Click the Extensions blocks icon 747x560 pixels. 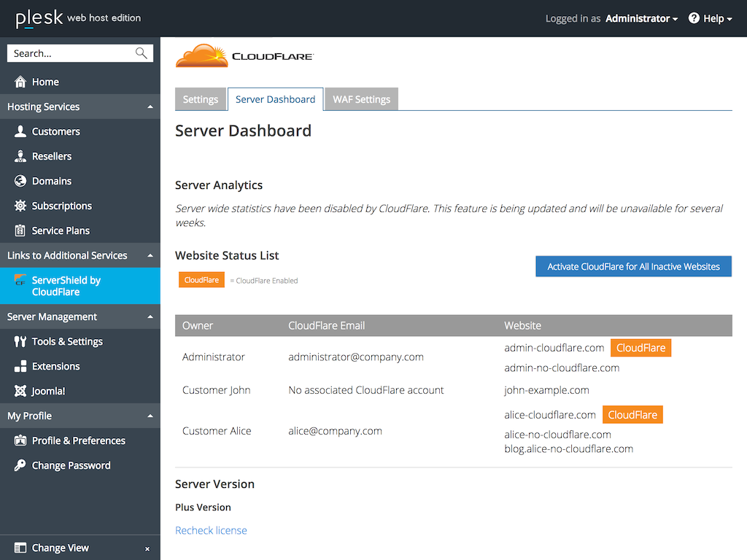click(20, 366)
